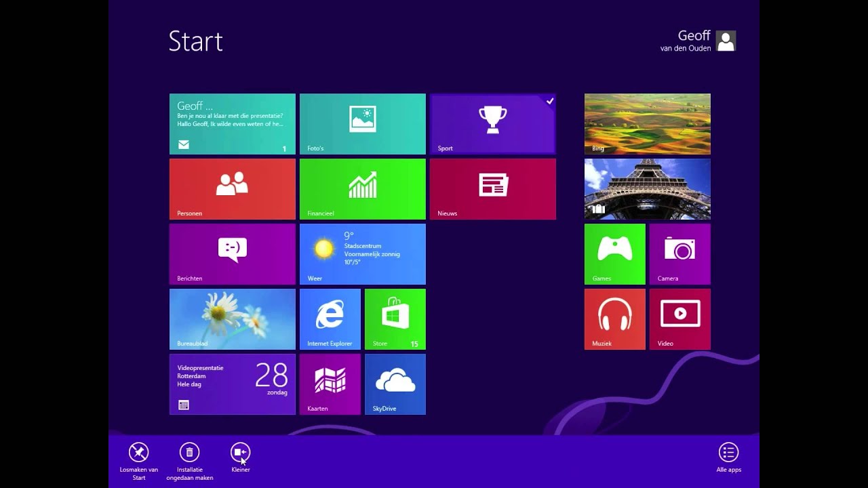Viewport: 868px width, 488px height.
Task: Open the Personen tile
Action: [232, 189]
